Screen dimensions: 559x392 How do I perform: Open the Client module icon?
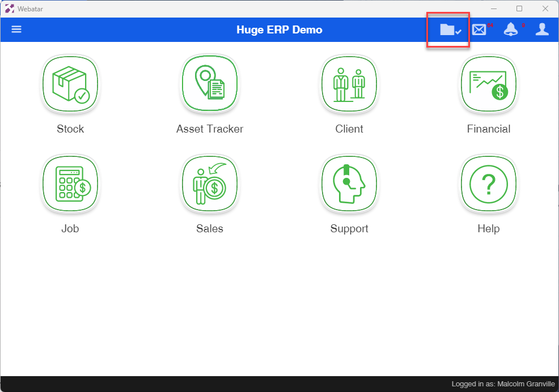(349, 84)
